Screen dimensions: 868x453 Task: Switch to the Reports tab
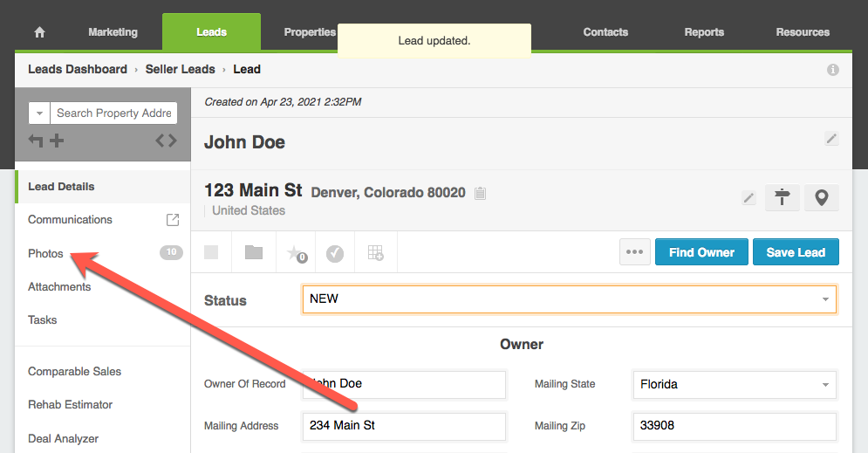click(x=704, y=32)
